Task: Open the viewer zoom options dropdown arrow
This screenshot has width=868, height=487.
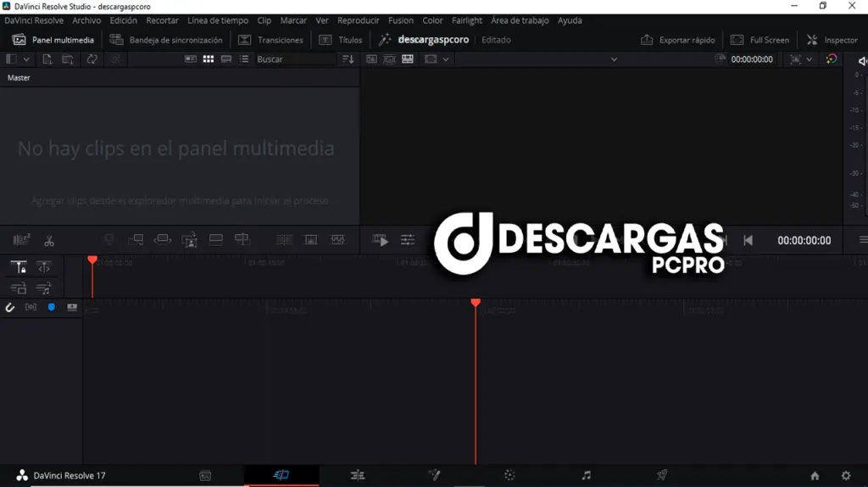Action: (x=809, y=59)
